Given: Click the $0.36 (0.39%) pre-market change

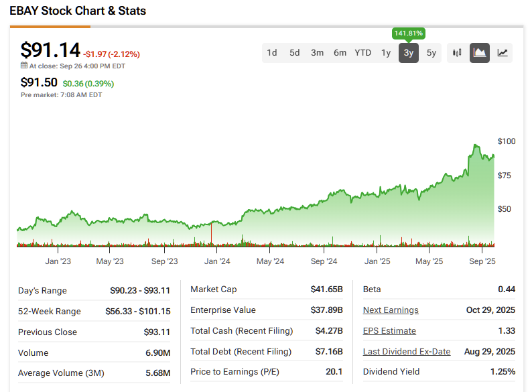Looking at the screenshot, I should tap(88, 84).
